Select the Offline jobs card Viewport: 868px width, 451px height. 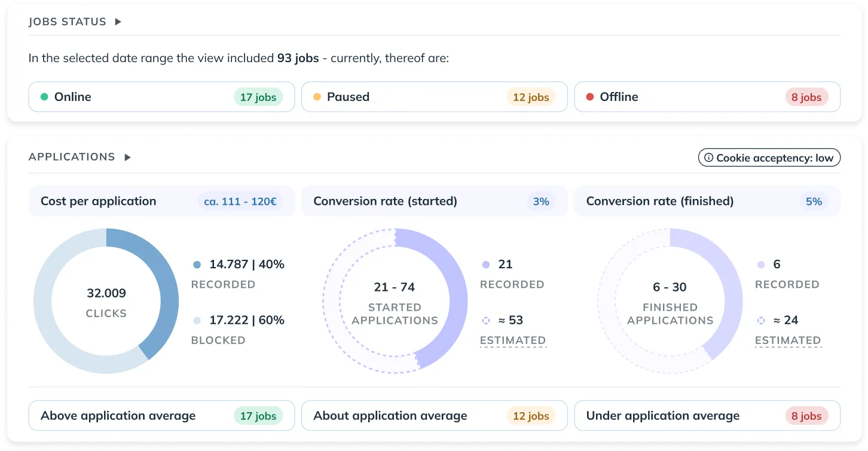707,96
